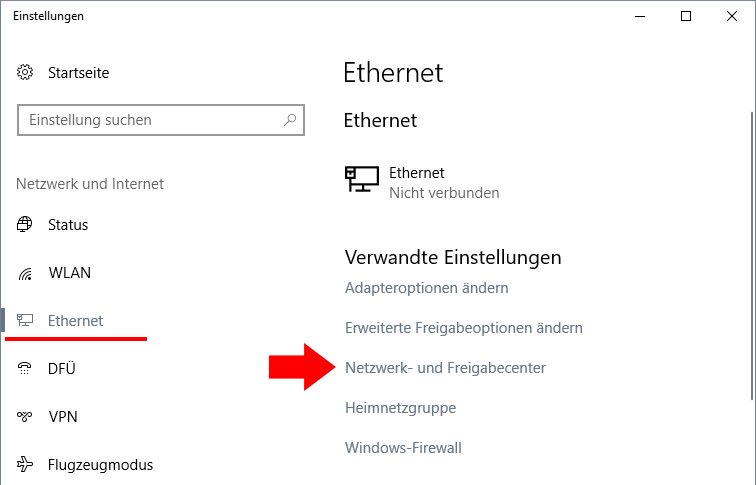This screenshot has width=756, height=485.
Task: Open the WLAN settings page
Action: point(69,273)
